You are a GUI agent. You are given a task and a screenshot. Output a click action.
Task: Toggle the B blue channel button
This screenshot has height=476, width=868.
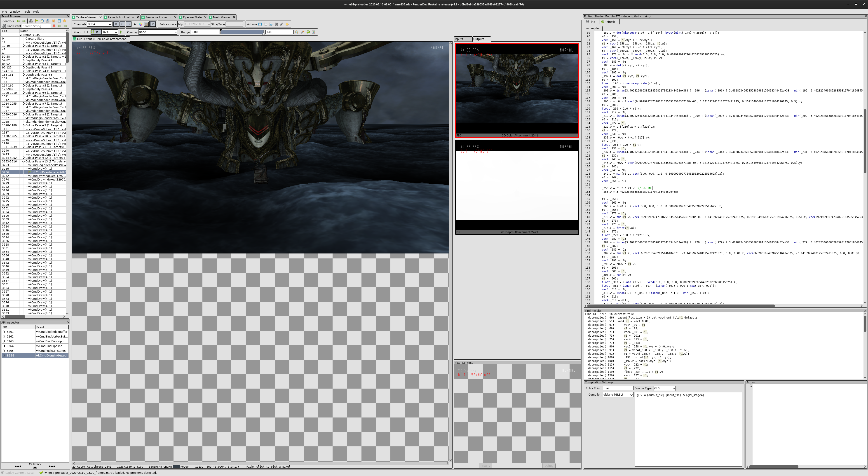(129, 24)
